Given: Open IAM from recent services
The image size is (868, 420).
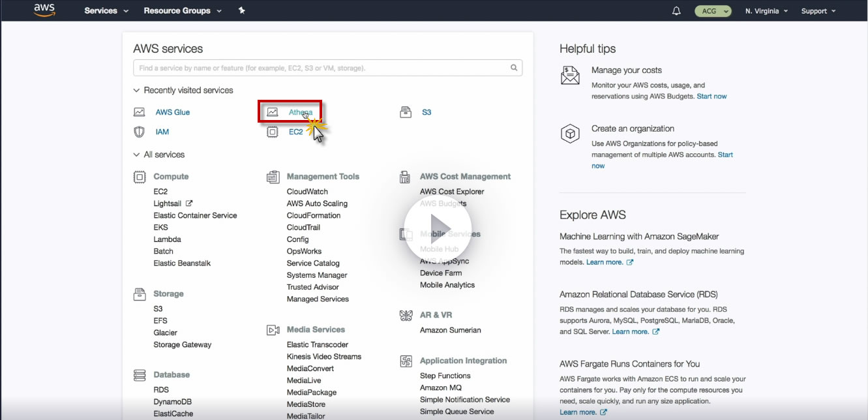Looking at the screenshot, I should pos(162,132).
